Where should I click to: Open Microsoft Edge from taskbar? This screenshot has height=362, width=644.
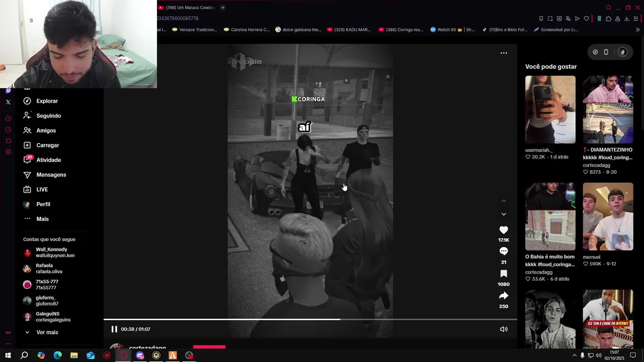[57, 355]
